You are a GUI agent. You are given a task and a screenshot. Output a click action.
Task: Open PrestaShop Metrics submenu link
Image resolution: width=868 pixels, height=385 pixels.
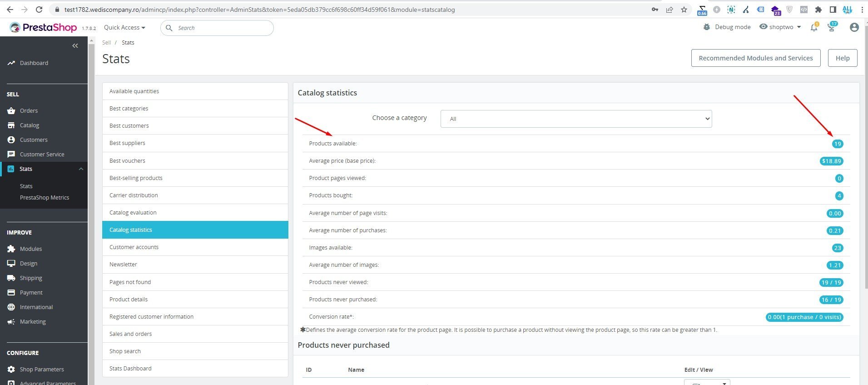tap(45, 198)
